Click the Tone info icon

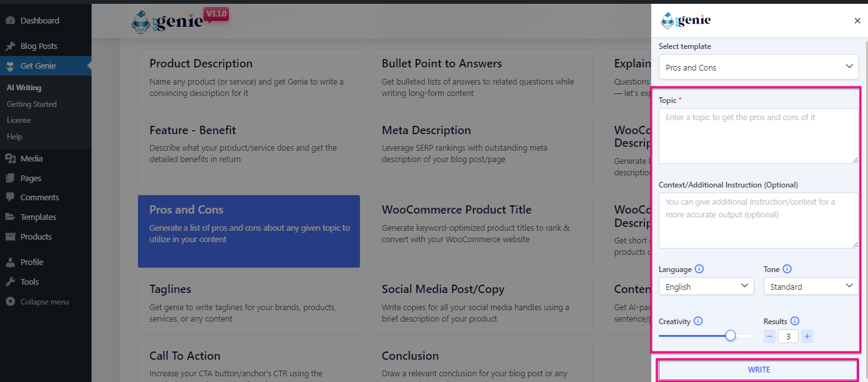787,269
